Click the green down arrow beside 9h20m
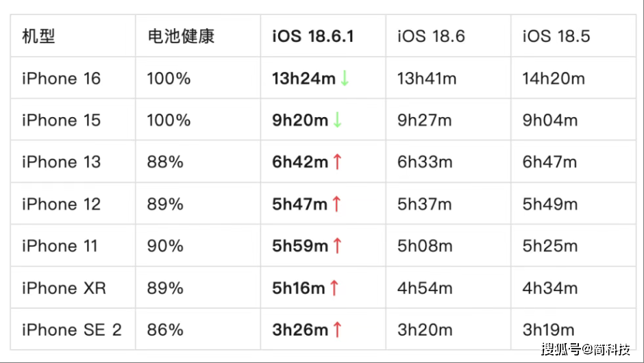 [x=337, y=120]
